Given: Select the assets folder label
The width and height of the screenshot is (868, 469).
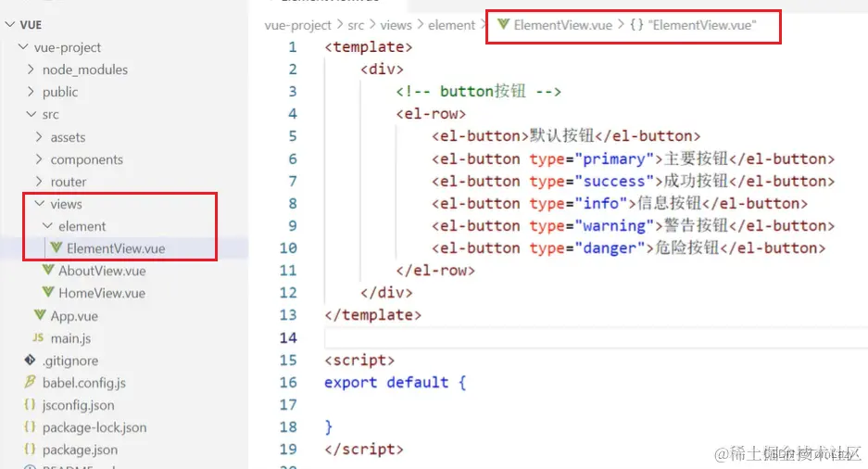Looking at the screenshot, I should 69,137.
